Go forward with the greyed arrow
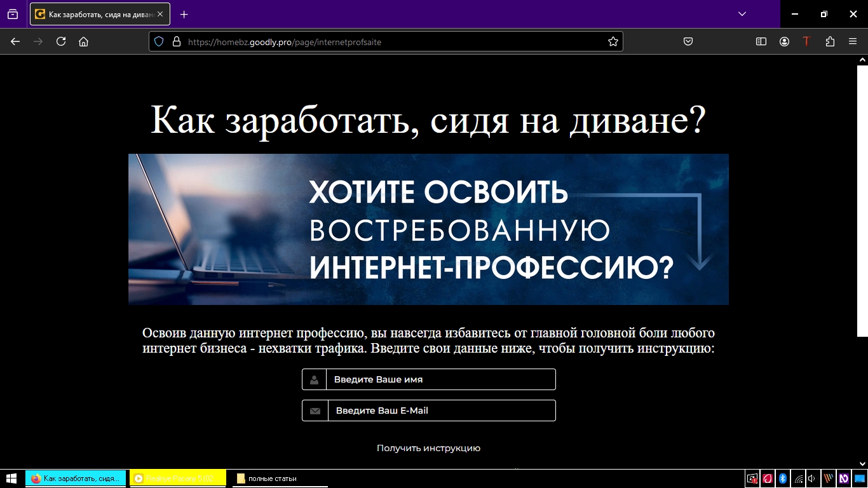868x488 pixels. 38,41
